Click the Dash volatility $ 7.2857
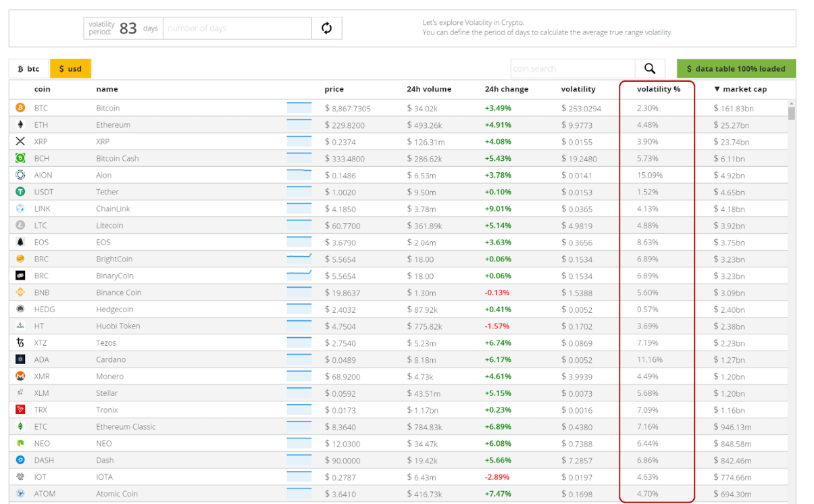Image resolution: width=814 pixels, height=504 pixels. [x=581, y=460]
